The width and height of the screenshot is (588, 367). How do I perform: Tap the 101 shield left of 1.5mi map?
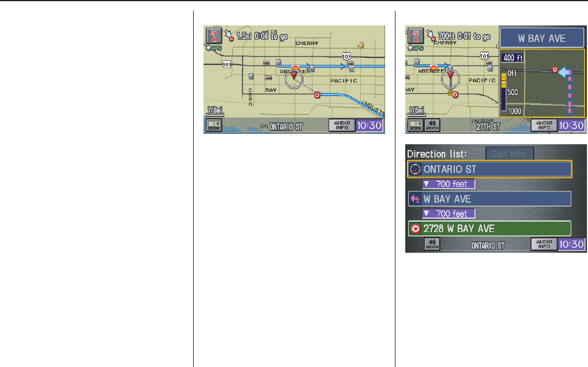tap(227, 64)
